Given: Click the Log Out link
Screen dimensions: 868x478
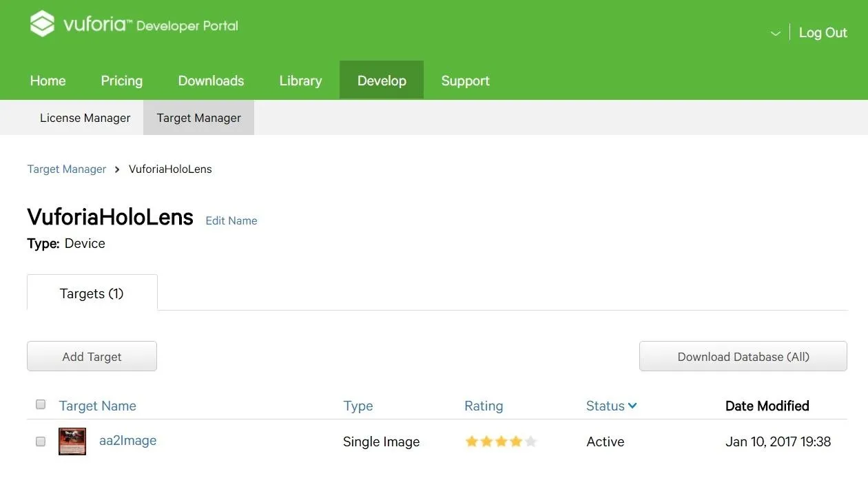Looking at the screenshot, I should [x=823, y=32].
